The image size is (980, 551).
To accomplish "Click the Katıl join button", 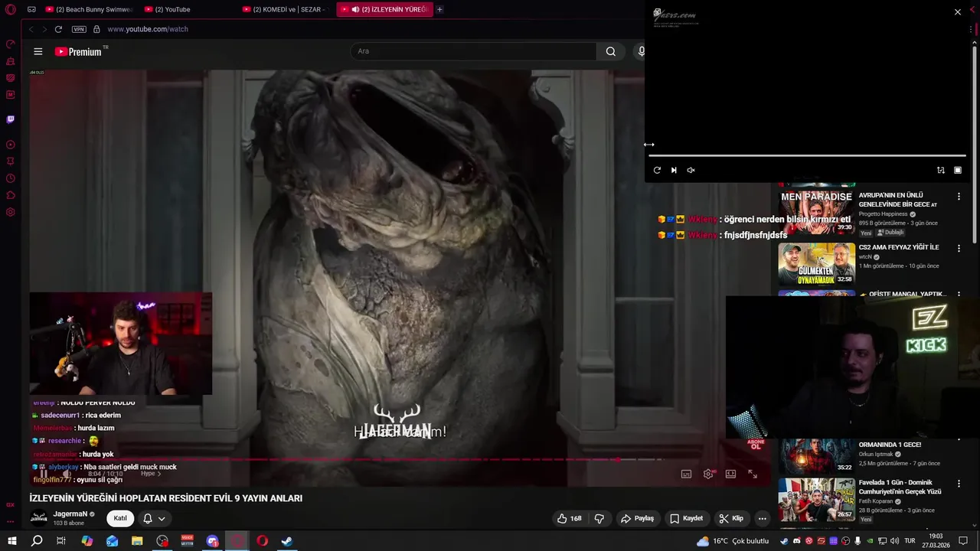I will [120, 518].
